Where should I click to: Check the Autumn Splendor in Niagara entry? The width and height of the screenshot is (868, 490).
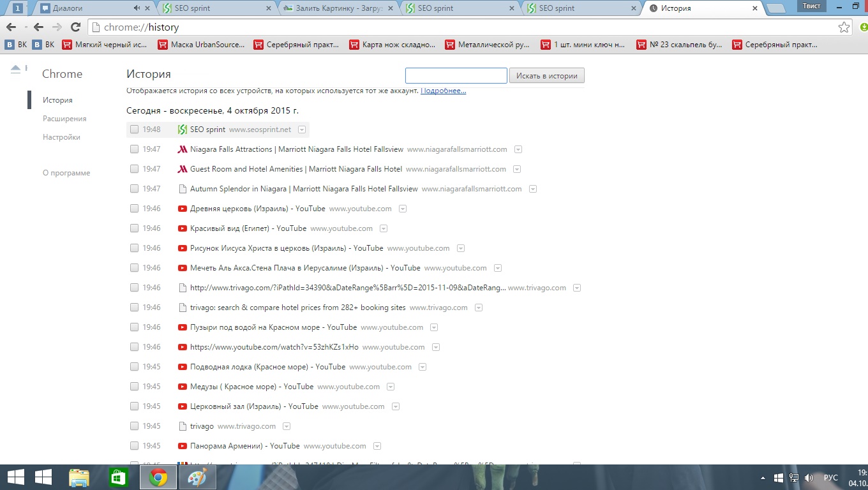[x=134, y=189]
